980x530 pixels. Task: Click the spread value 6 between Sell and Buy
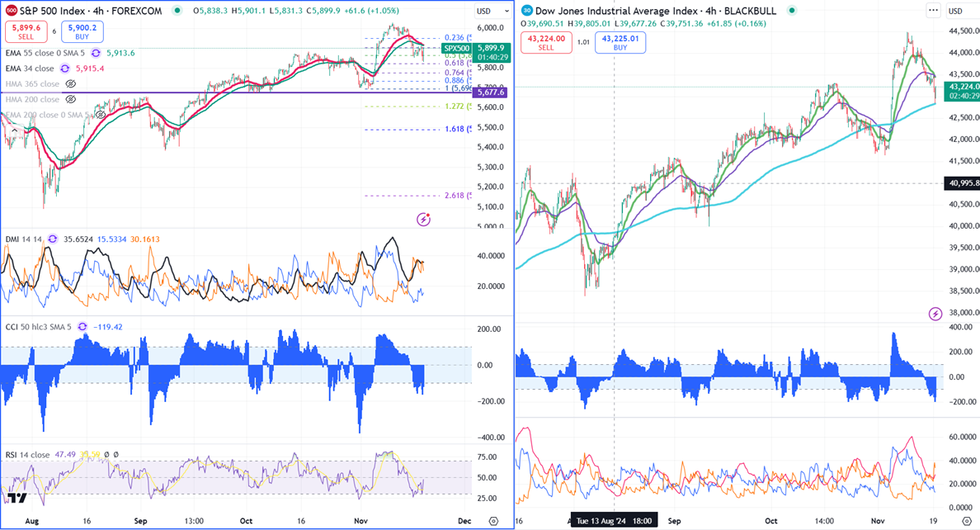(x=54, y=32)
